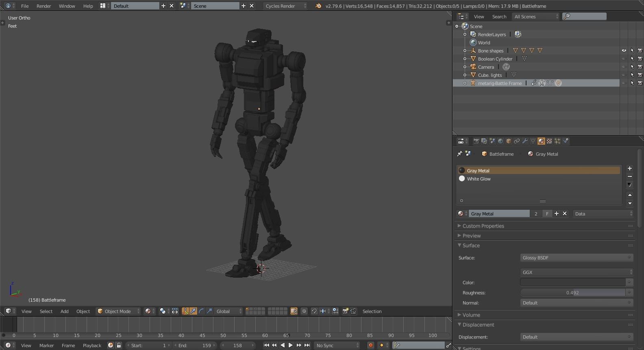Open the Window menu

[67, 6]
